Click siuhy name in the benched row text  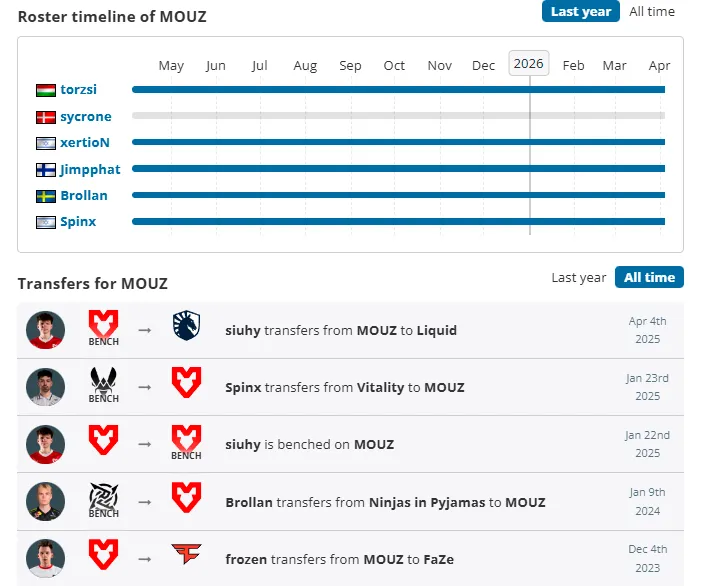pyautogui.click(x=243, y=445)
